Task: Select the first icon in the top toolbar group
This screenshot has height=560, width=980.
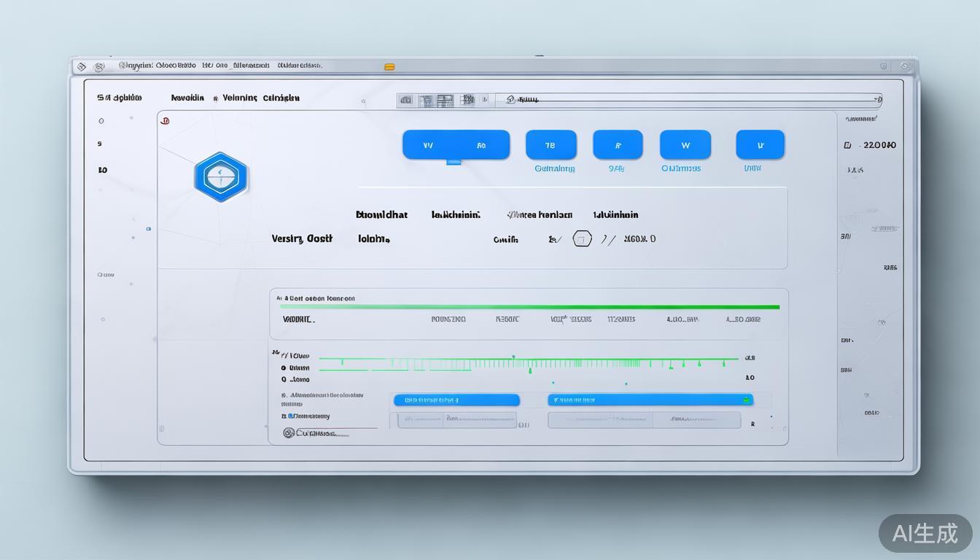Action: (x=406, y=100)
